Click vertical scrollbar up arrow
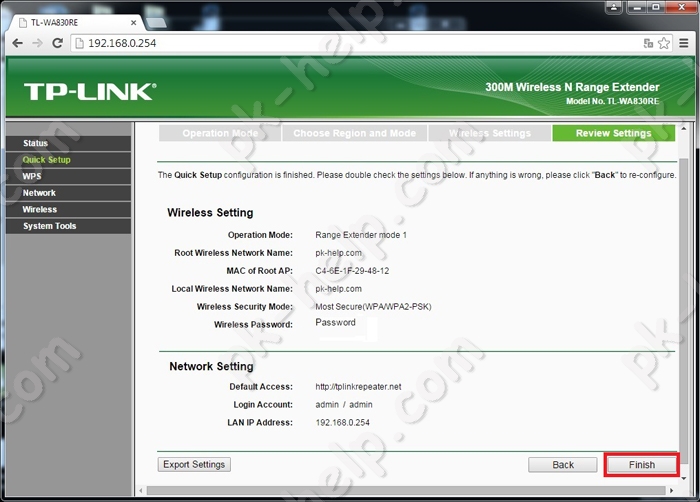Viewport: 700px width, 502px height. pyautogui.click(x=683, y=128)
